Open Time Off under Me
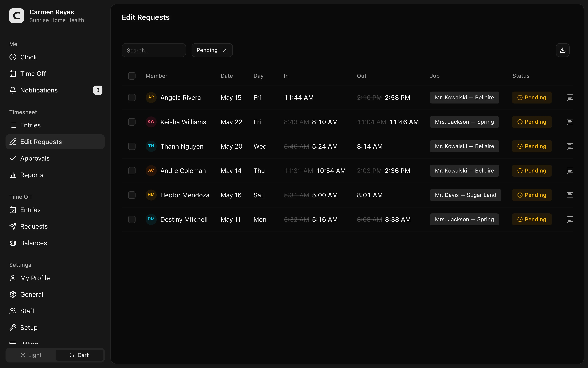 (x=55, y=74)
